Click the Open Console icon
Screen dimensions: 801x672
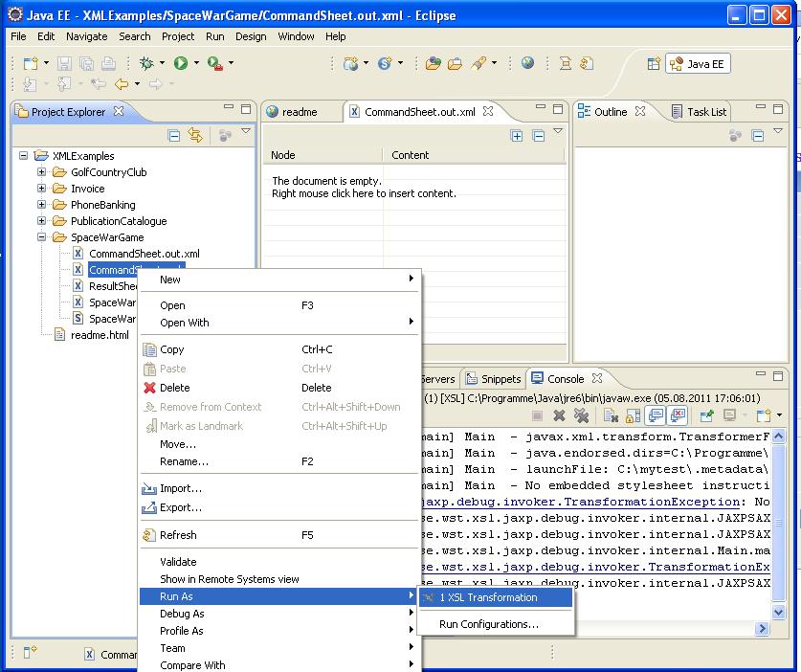tap(764, 415)
